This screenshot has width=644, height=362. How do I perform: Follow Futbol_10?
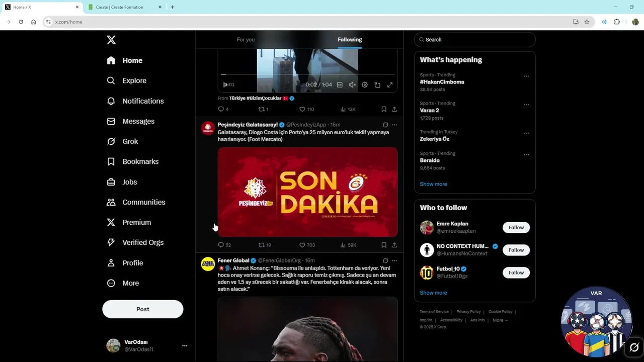516,273
